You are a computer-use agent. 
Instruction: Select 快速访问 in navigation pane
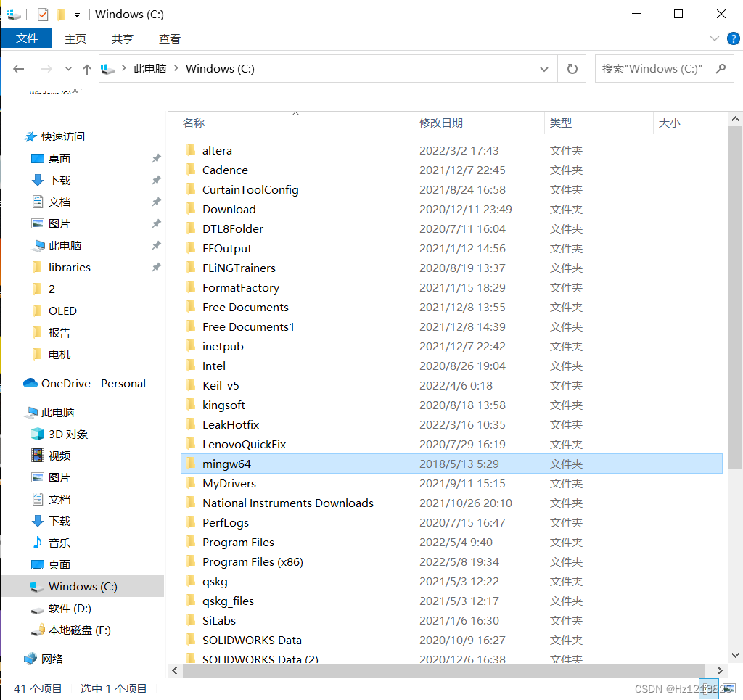(x=62, y=137)
